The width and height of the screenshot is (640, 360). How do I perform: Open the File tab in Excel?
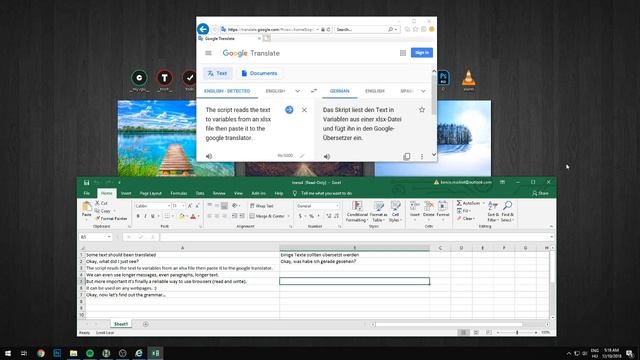87,193
